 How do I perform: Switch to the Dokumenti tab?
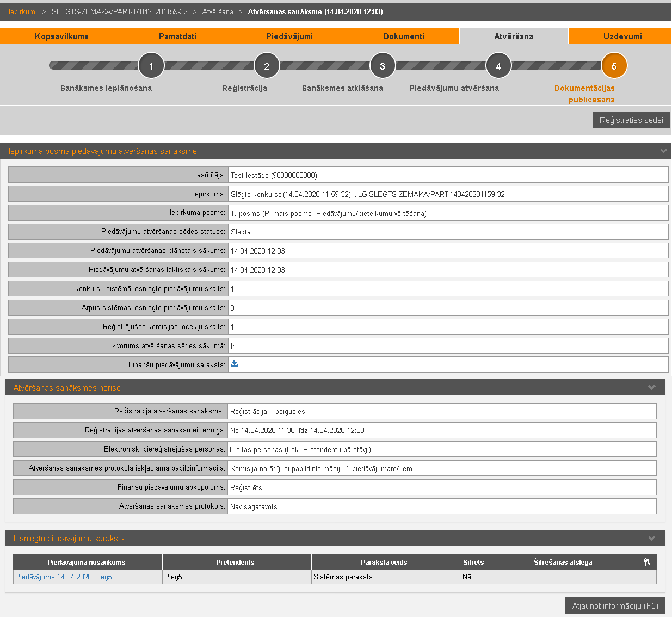403,36
